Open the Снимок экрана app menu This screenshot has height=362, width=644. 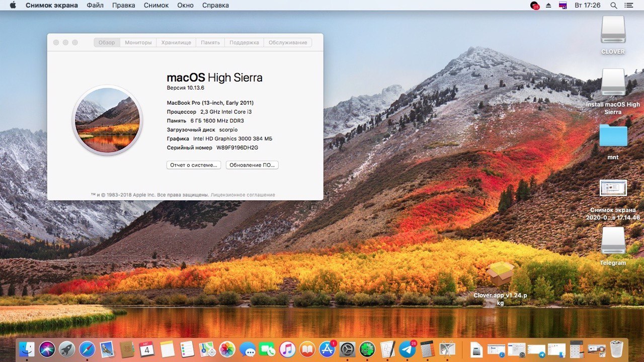[52, 5]
